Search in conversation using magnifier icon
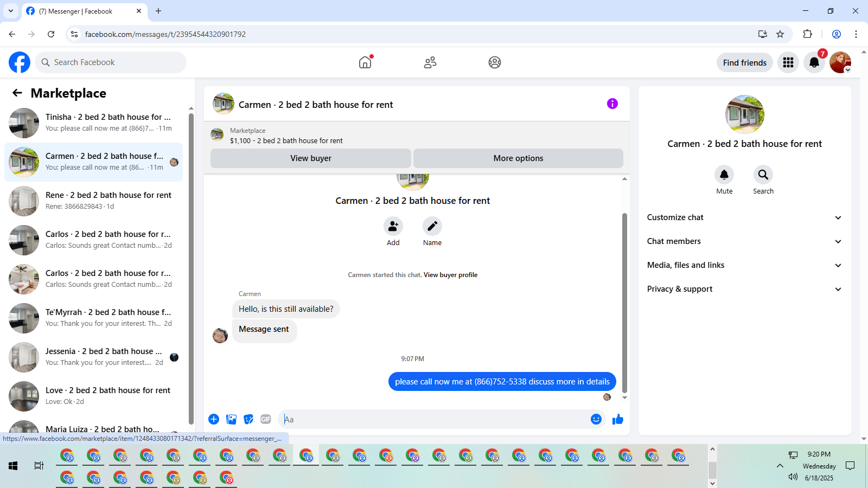This screenshot has width=868, height=488. tap(763, 175)
